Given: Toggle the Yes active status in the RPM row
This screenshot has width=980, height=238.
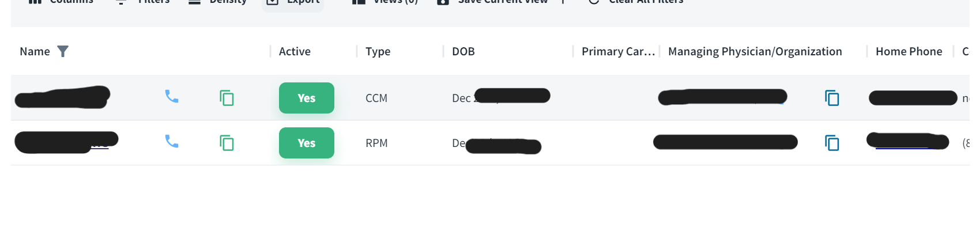Looking at the screenshot, I should coord(306,143).
